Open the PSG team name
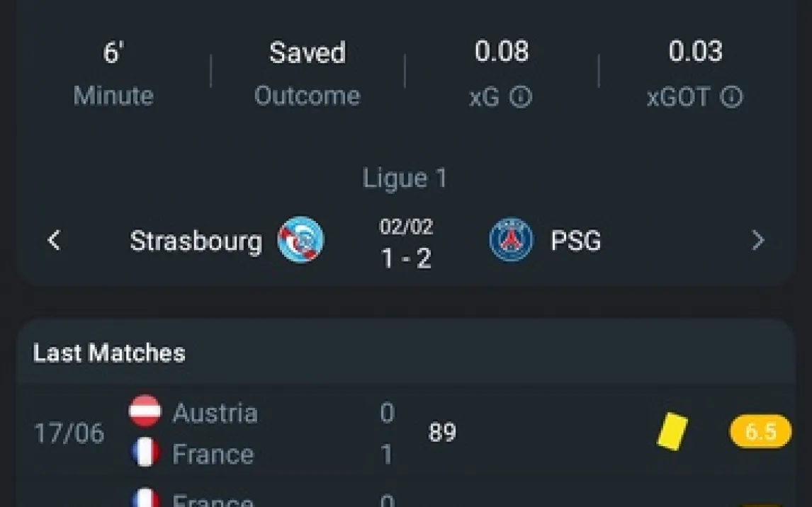Screen dimensions: 812x507 (575, 241)
